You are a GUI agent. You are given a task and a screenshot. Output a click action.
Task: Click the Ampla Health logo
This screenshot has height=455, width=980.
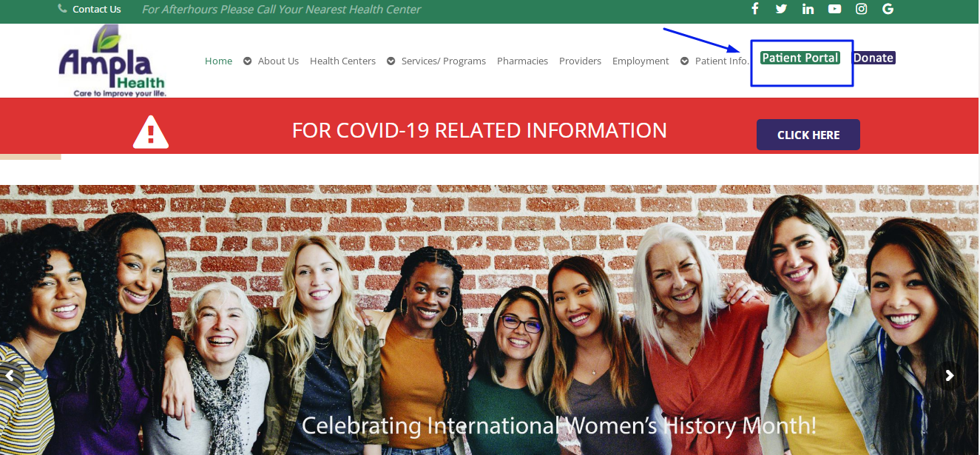coord(112,61)
